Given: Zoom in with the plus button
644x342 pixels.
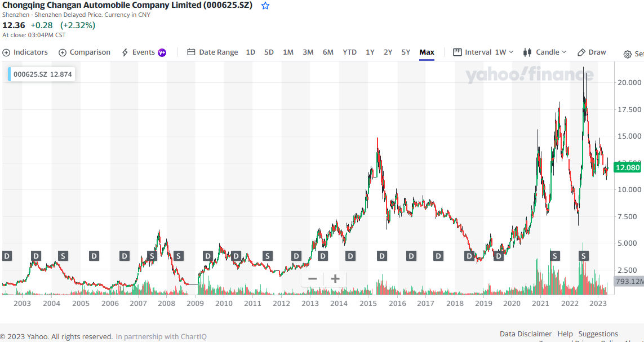Looking at the screenshot, I should tap(335, 279).
